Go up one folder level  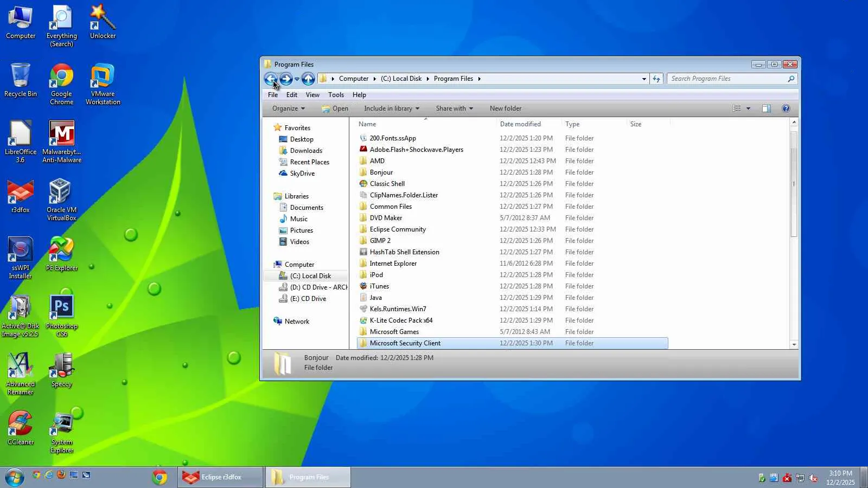pyautogui.click(x=308, y=79)
